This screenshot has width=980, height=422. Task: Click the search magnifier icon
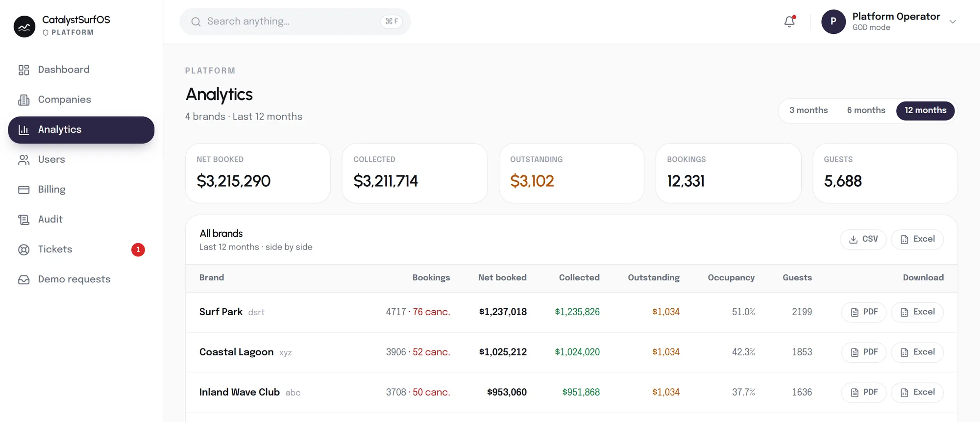pyautogui.click(x=196, y=22)
